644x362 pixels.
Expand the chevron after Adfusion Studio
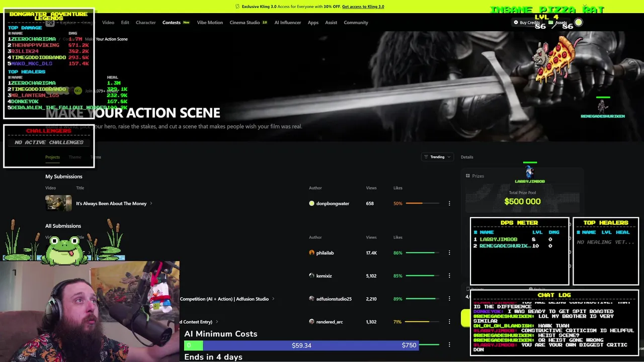click(x=273, y=299)
